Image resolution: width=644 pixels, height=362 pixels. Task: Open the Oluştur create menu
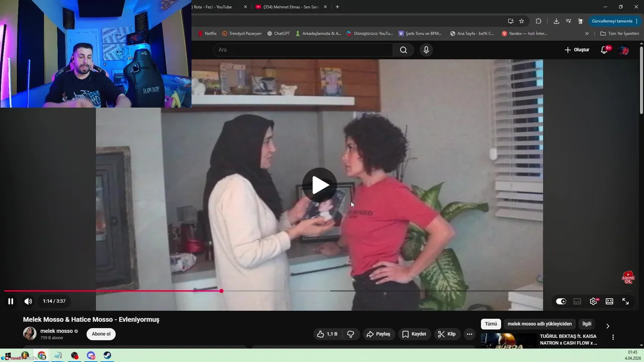(x=577, y=50)
